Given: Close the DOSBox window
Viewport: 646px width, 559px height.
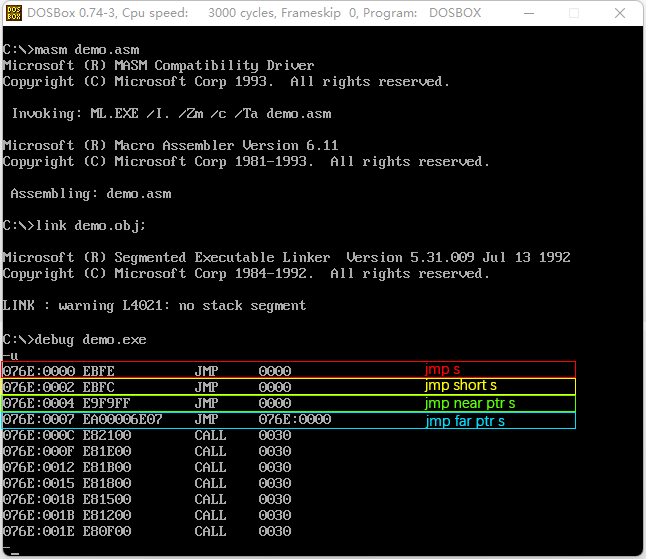Looking at the screenshot, I should pos(620,13).
